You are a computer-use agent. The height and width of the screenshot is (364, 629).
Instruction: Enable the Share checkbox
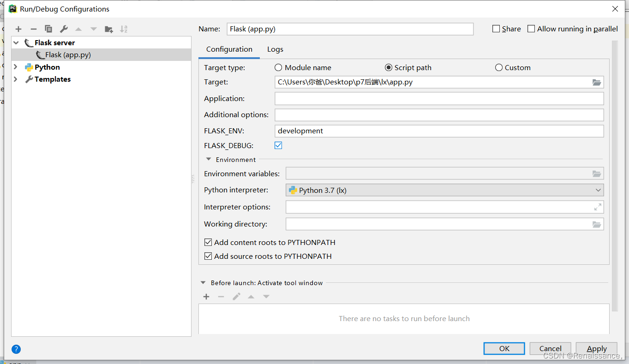[496, 29]
